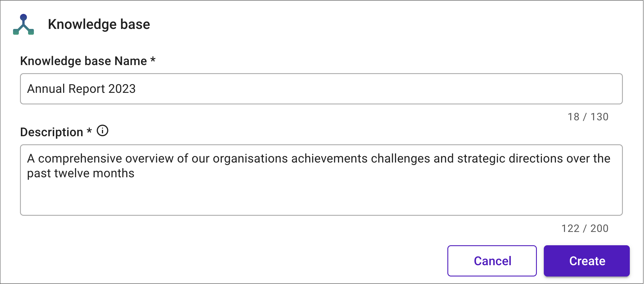
Task: Click the Knowledge base tree logo icon
Action: click(23, 24)
